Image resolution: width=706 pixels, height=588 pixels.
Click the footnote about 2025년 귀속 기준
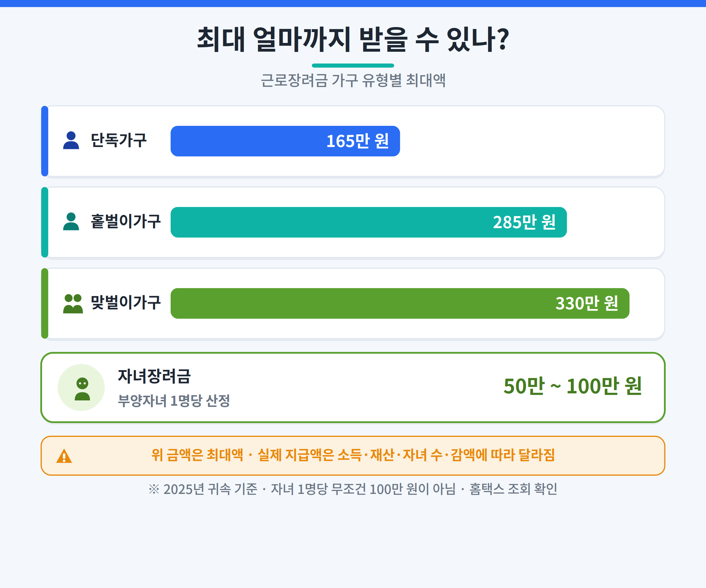tap(353, 489)
